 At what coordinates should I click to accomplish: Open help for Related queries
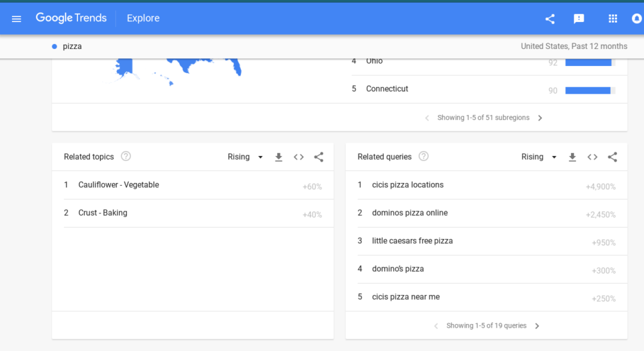(x=423, y=156)
